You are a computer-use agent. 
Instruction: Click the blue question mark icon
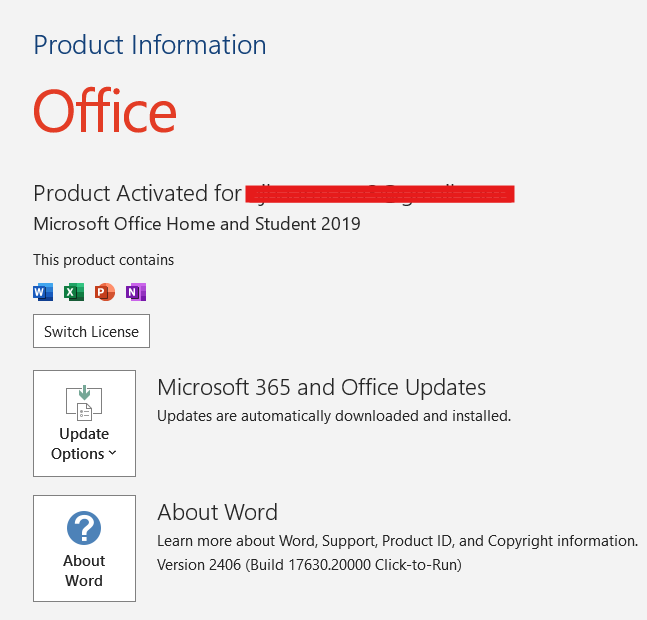click(x=84, y=528)
